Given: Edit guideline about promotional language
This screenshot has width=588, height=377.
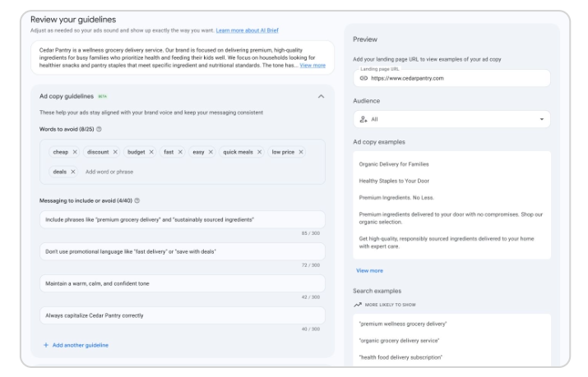Looking at the screenshot, I should 183,251.
